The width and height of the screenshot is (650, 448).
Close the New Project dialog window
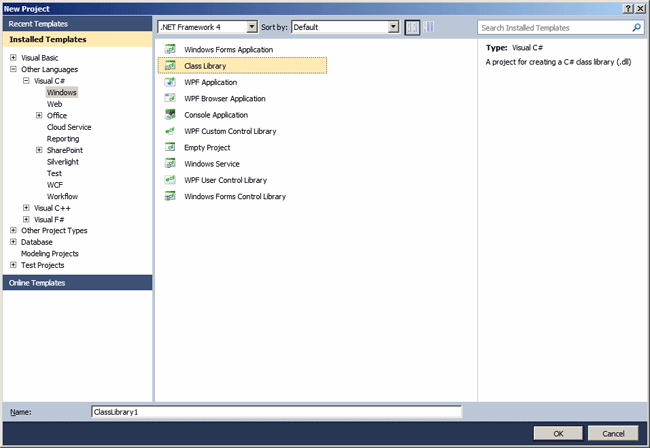[x=640, y=9]
